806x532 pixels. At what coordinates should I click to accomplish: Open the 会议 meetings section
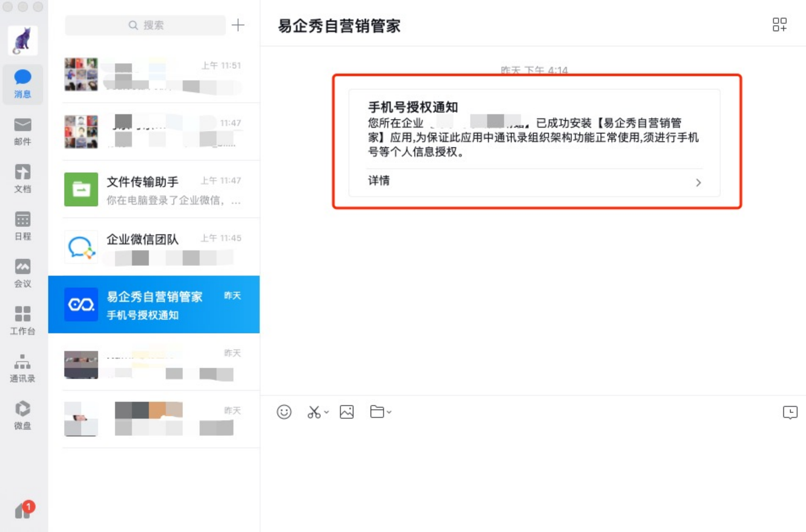[x=23, y=273]
